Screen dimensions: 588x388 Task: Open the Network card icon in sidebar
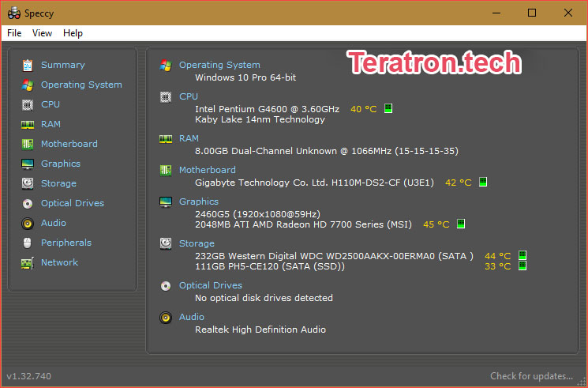click(x=28, y=263)
